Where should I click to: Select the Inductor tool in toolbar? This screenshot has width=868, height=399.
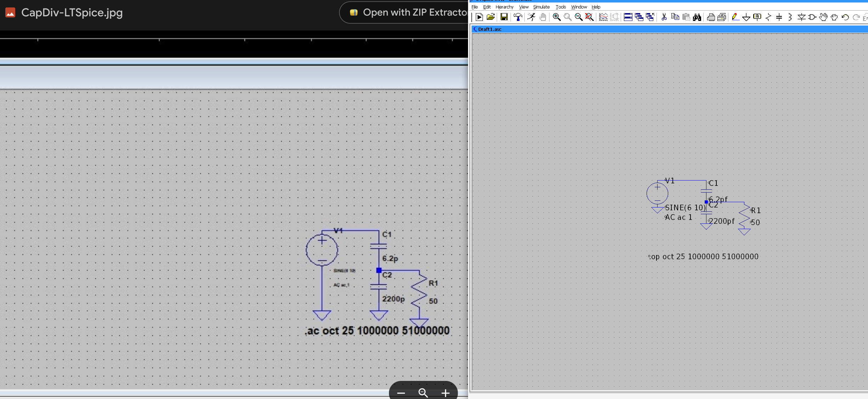pyautogui.click(x=790, y=17)
